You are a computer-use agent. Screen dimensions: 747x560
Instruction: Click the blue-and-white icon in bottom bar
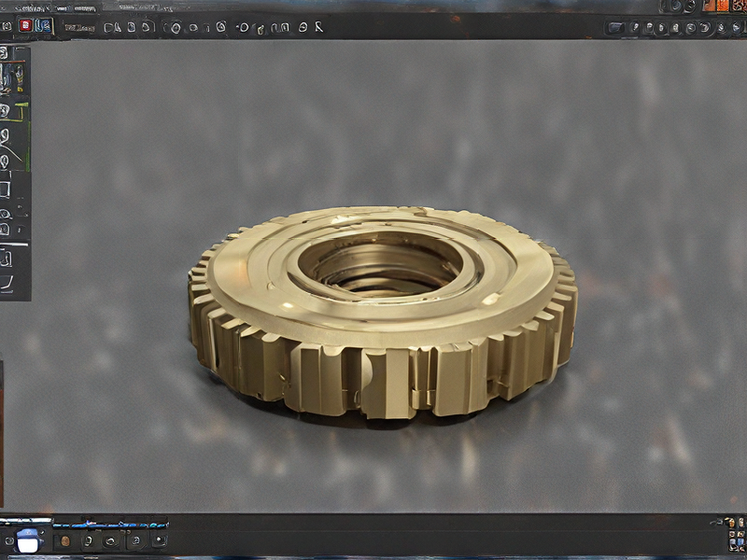click(x=30, y=540)
